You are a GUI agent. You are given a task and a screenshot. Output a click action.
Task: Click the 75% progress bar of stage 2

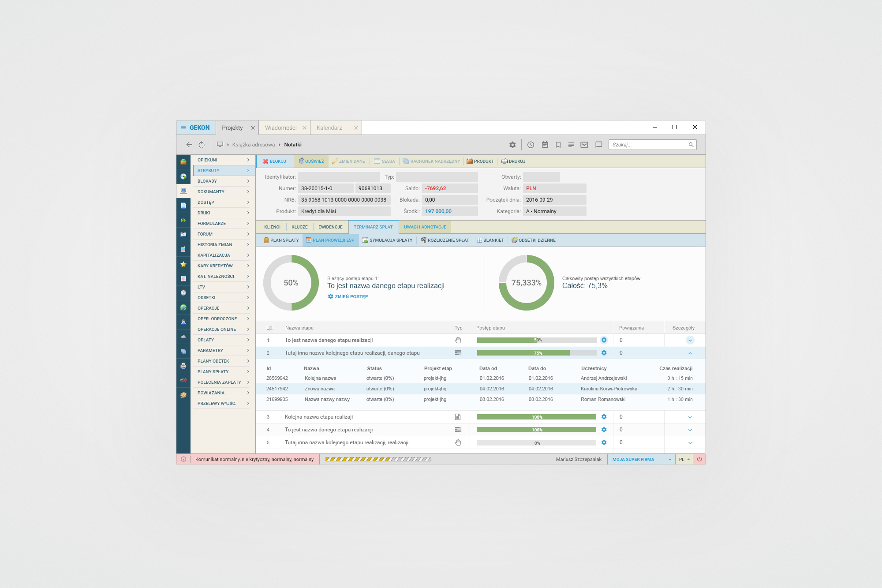(536, 353)
